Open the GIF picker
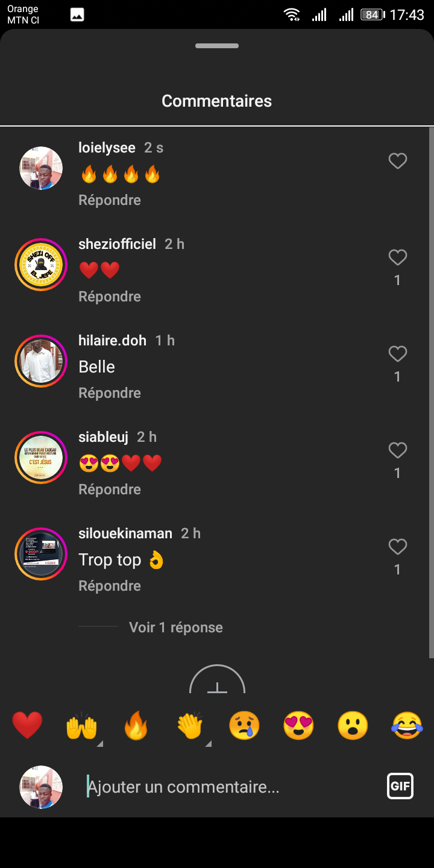The image size is (434, 868). (x=400, y=786)
